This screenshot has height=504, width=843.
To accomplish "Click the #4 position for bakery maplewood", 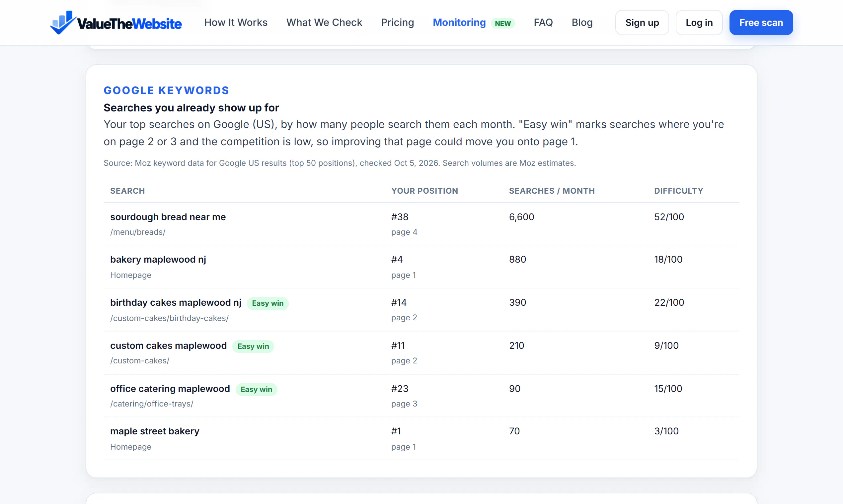I will tap(397, 259).
